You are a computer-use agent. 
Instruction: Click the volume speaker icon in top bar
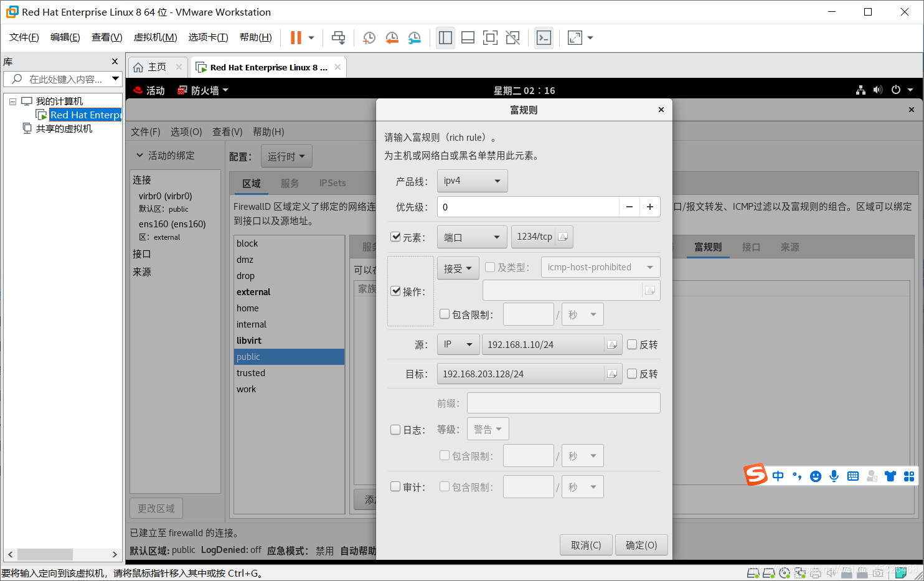(x=878, y=90)
